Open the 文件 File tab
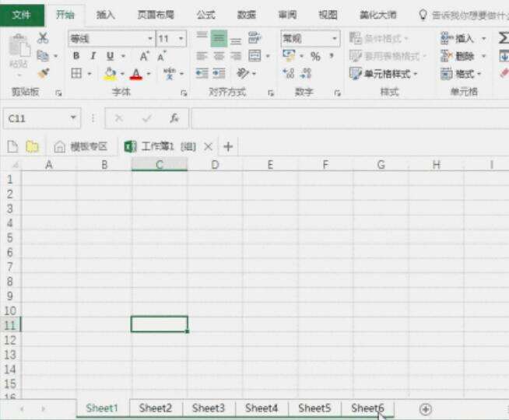The image size is (509, 420). click(x=22, y=15)
